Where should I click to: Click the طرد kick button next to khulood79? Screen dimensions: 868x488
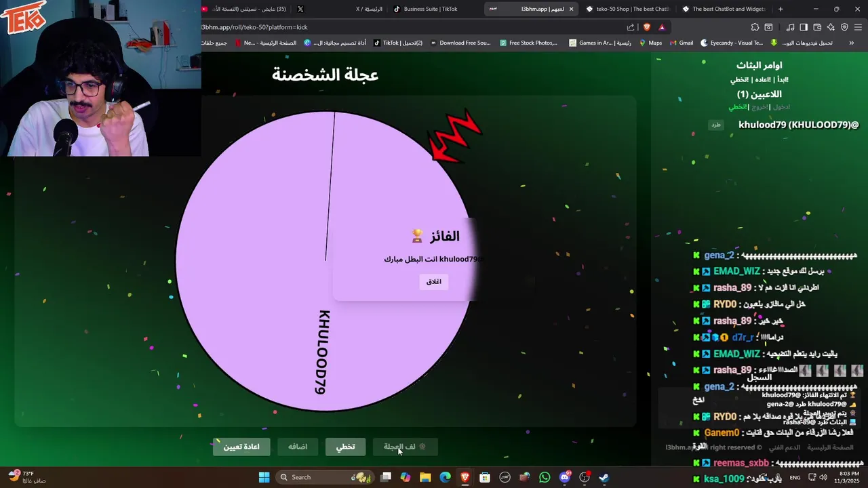tap(716, 125)
